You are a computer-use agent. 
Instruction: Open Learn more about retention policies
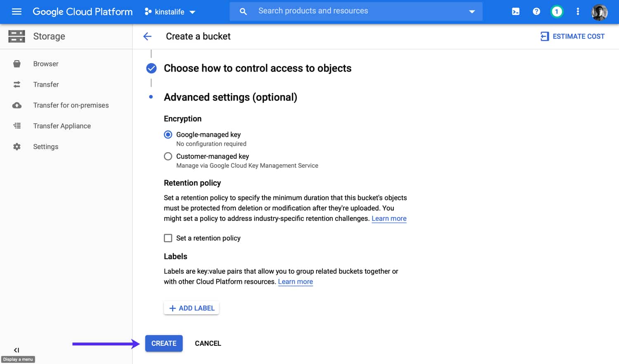[x=388, y=218]
